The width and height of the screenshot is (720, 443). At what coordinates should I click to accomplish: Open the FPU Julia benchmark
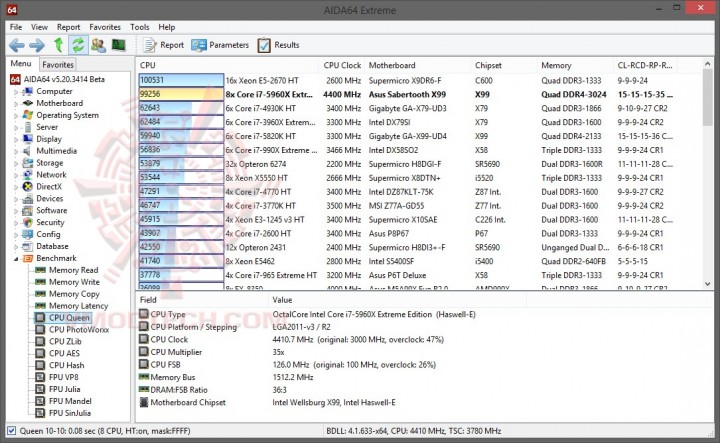click(x=64, y=389)
